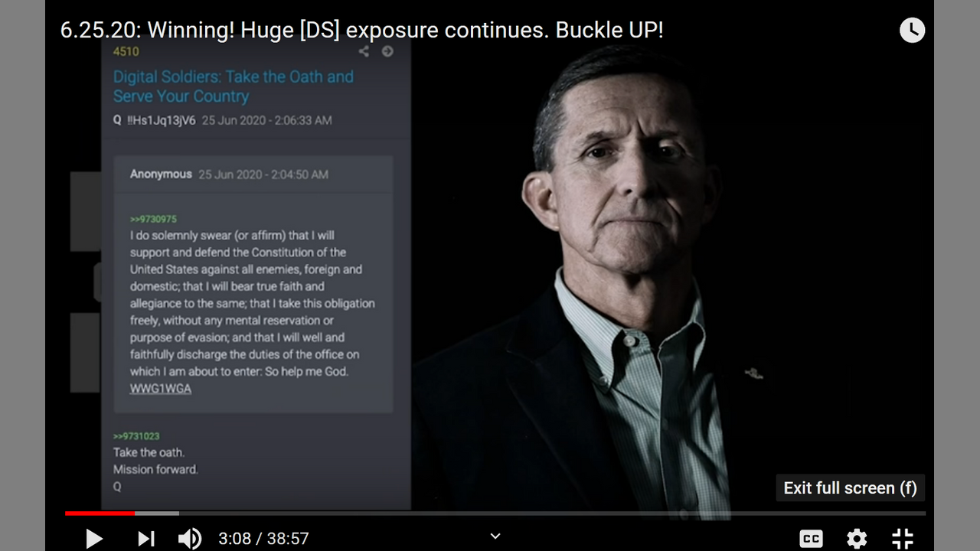Open the Digital Soldiers post title link
980x551 pixels.
(234, 86)
